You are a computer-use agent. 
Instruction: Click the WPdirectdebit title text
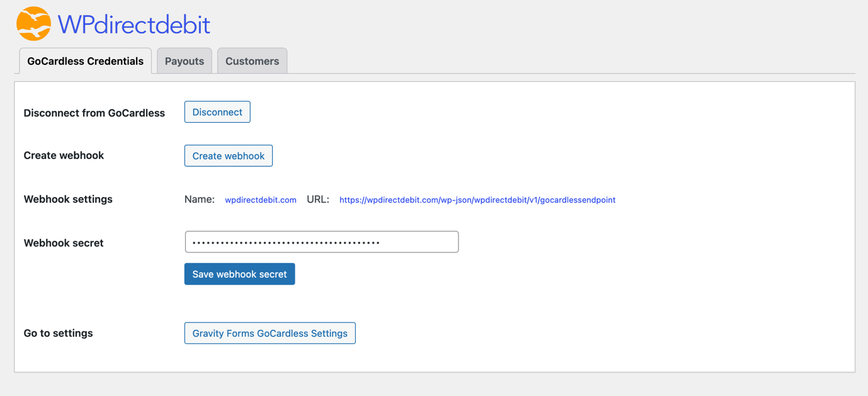click(134, 25)
